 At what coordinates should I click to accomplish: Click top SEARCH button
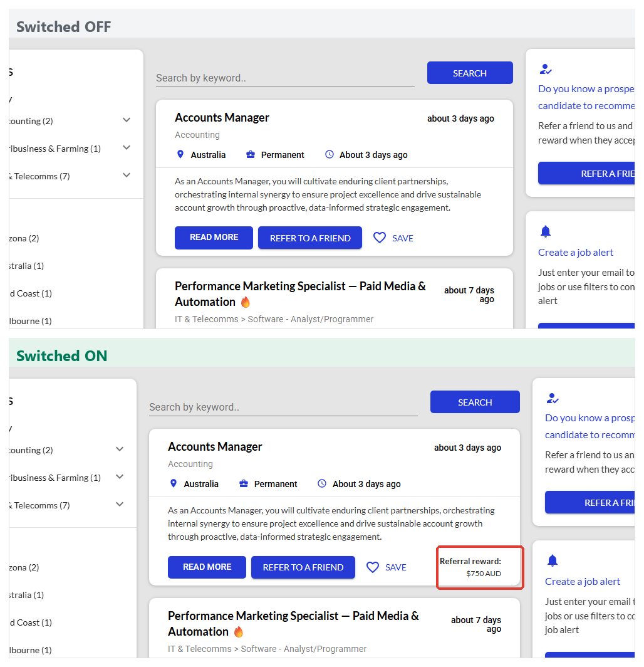click(x=470, y=73)
